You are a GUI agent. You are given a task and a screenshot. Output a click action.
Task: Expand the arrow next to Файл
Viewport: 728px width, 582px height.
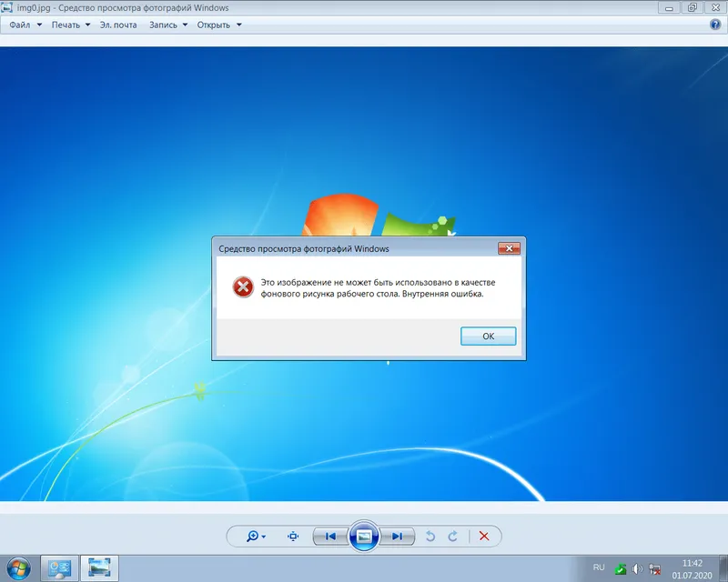pyautogui.click(x=39, y=25)
